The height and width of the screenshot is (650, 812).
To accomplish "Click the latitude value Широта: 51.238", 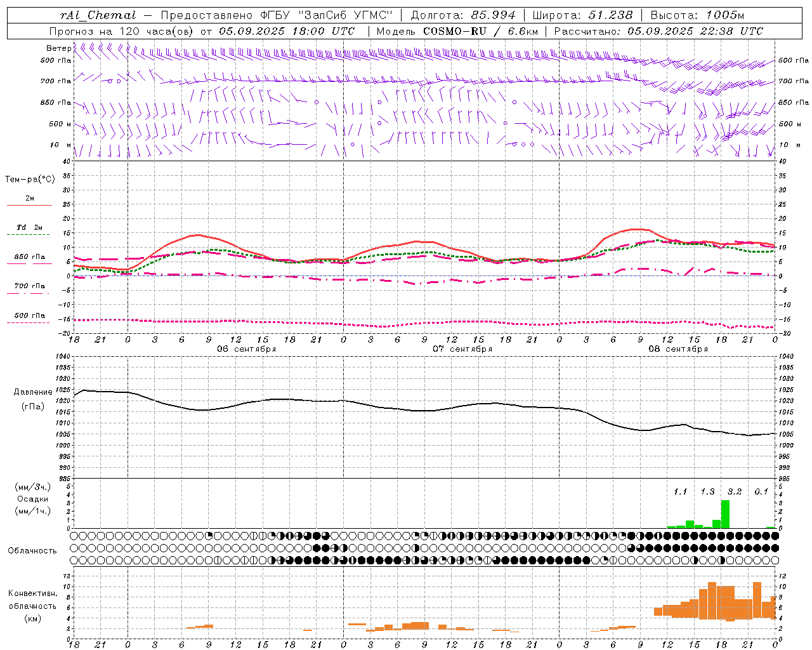I will pyautogui.click(x=582, y=15).
